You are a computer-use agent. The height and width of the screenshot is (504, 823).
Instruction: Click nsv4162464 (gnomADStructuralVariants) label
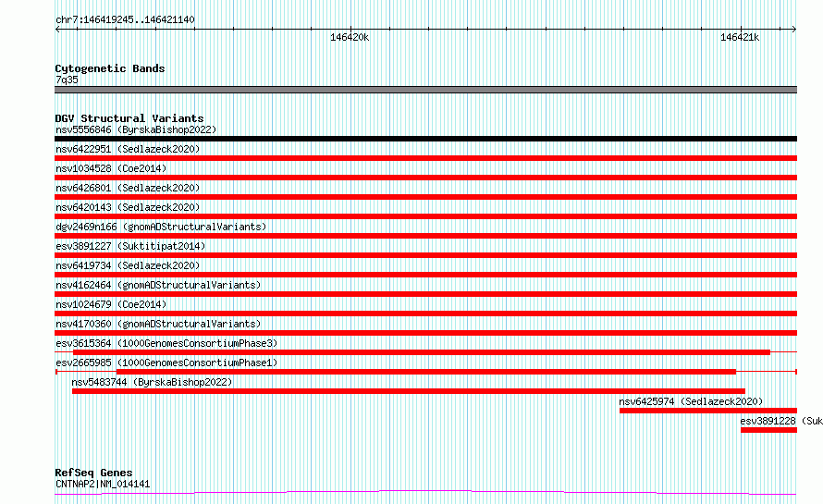[x=158, y=285]
